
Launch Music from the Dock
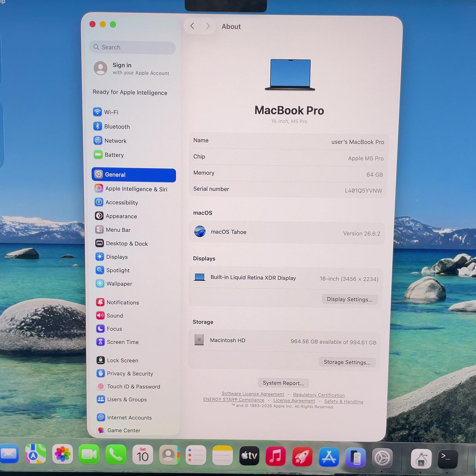point(275,456)
